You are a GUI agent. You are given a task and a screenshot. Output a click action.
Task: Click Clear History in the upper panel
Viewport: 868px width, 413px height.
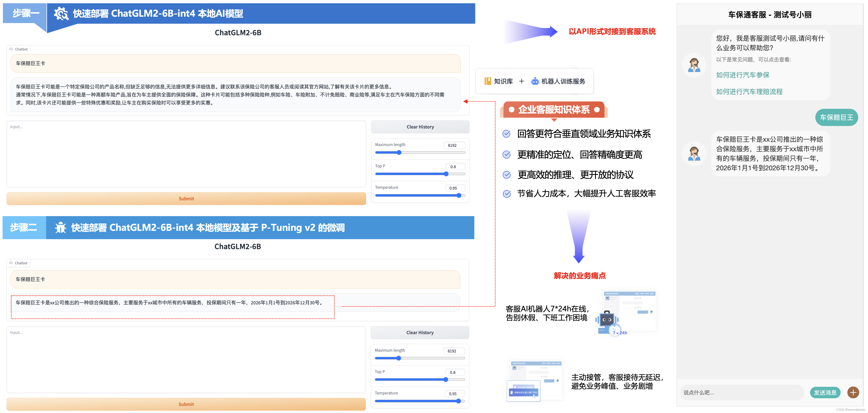point(420,127)
